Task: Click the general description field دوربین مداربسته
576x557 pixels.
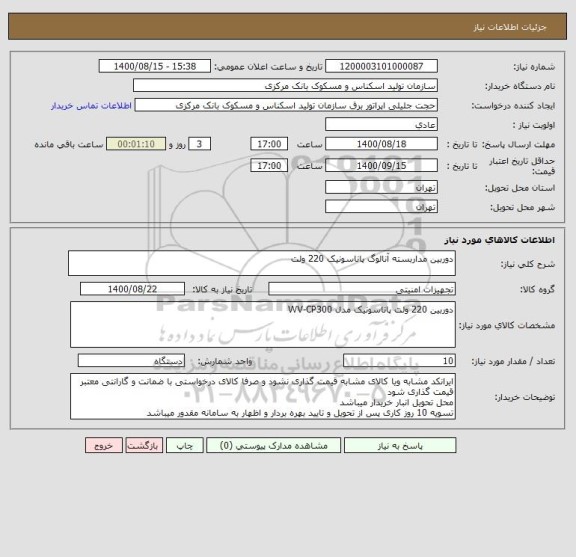Action: click(x=262, y=263)
